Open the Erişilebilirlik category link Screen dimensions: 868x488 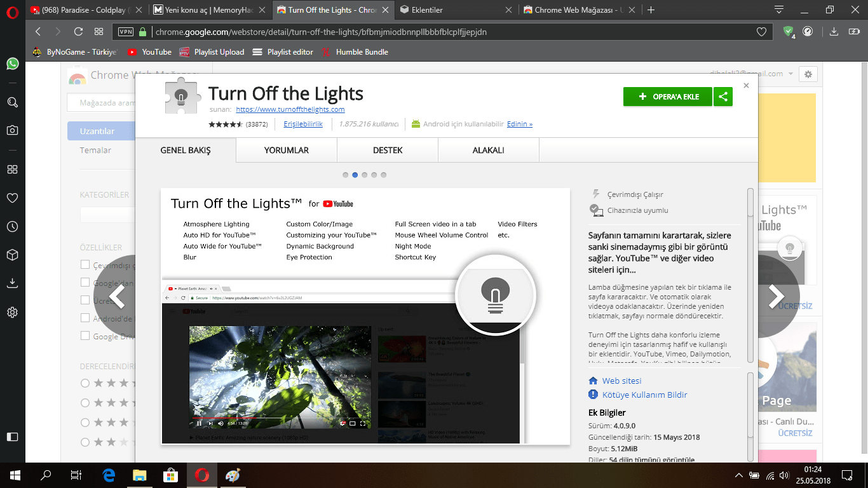pos(303,124)
